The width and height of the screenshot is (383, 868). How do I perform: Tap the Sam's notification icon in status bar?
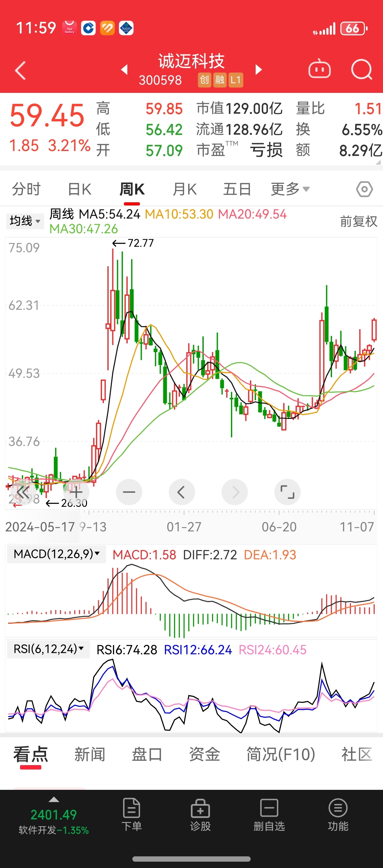click(126, 28)
